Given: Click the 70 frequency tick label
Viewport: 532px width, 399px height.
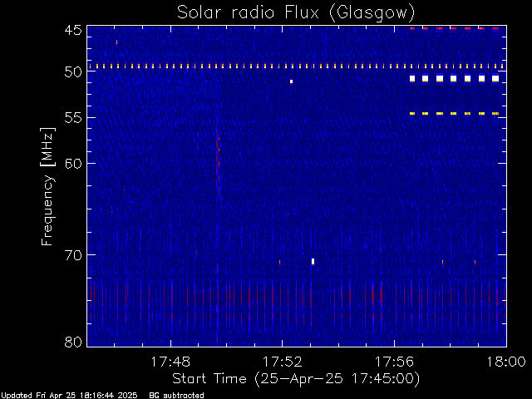Looking at the screenshot, I should [73, 255].
